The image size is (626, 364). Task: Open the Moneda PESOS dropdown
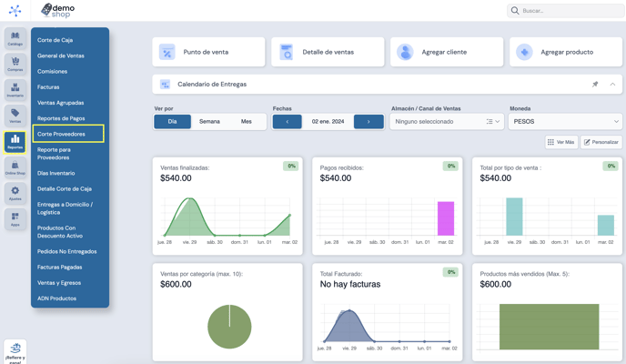(565, 121)
